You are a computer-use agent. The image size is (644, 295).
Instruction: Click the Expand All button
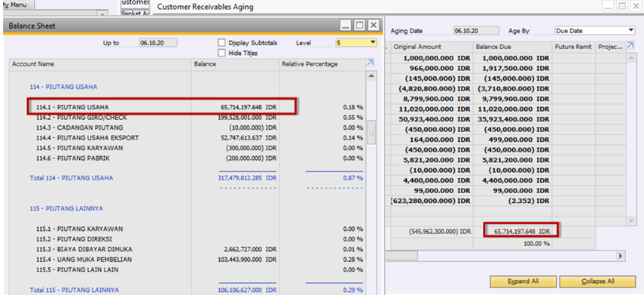coord(523,281)
